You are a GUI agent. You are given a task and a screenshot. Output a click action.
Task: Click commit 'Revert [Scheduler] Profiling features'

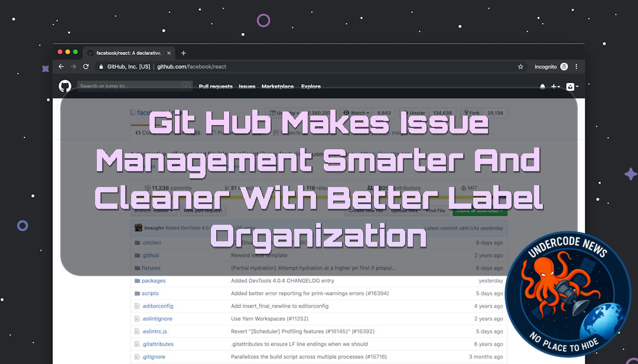[302, 332]
